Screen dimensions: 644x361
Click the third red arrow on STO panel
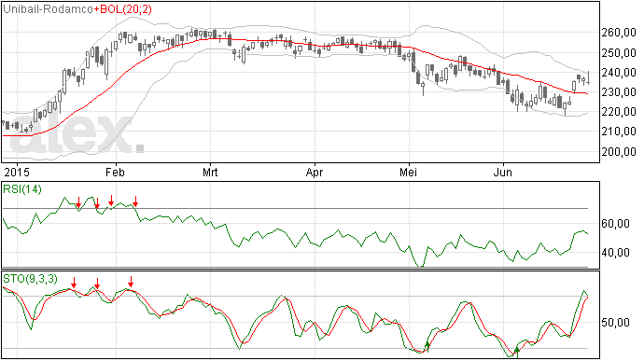(131, 282)
